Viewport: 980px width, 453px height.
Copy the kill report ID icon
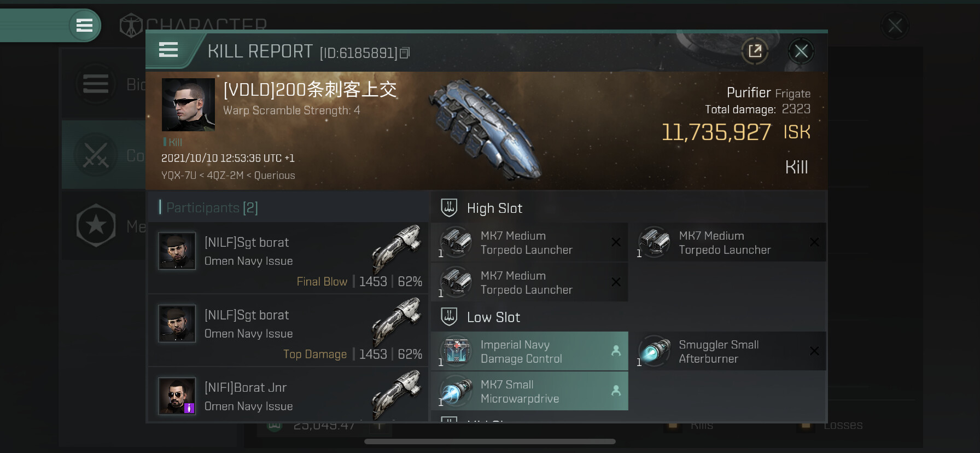[405, 53]
